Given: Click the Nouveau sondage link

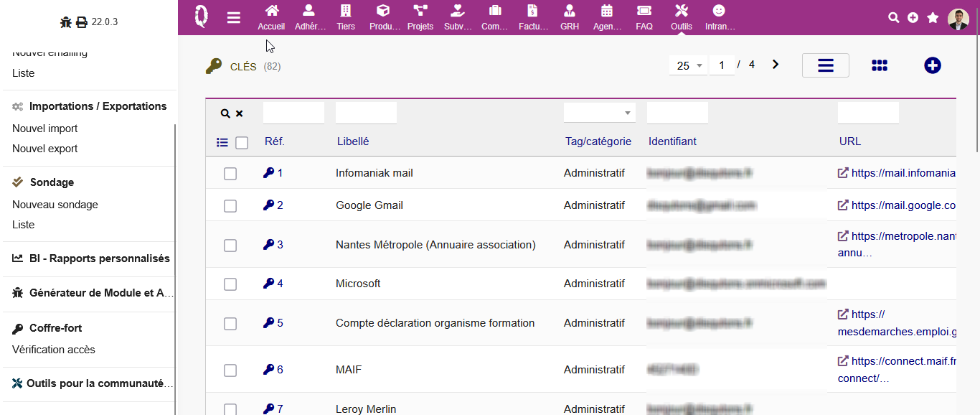Looking at the screenshot, I should tap(55, 205).
